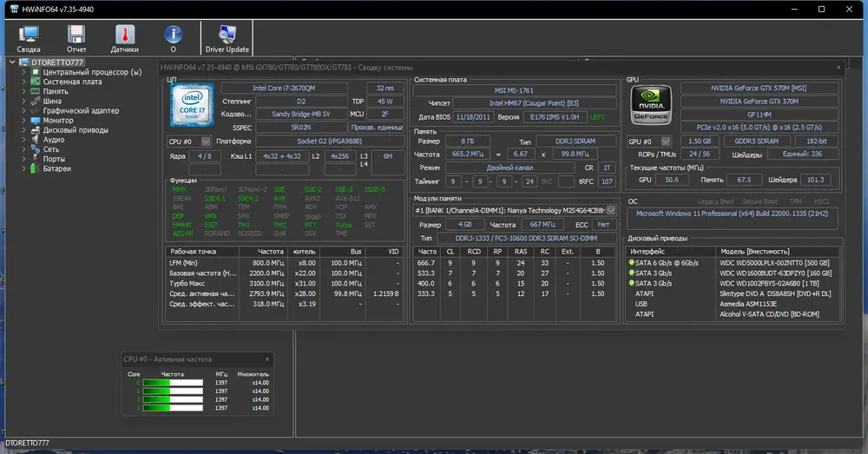Image resolution: width=868 pixels, height=454 pixels.
Task: Click the Двойной канал memory mode field
Action: click(510, 168)
